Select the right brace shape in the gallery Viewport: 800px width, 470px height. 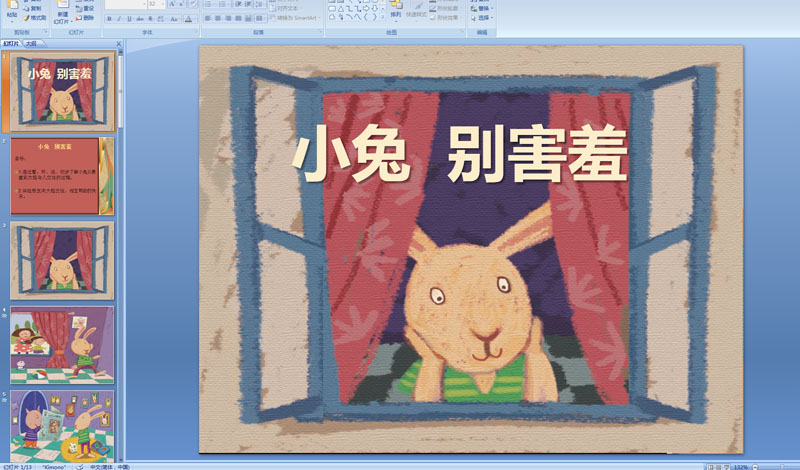(x=374, y=17)
